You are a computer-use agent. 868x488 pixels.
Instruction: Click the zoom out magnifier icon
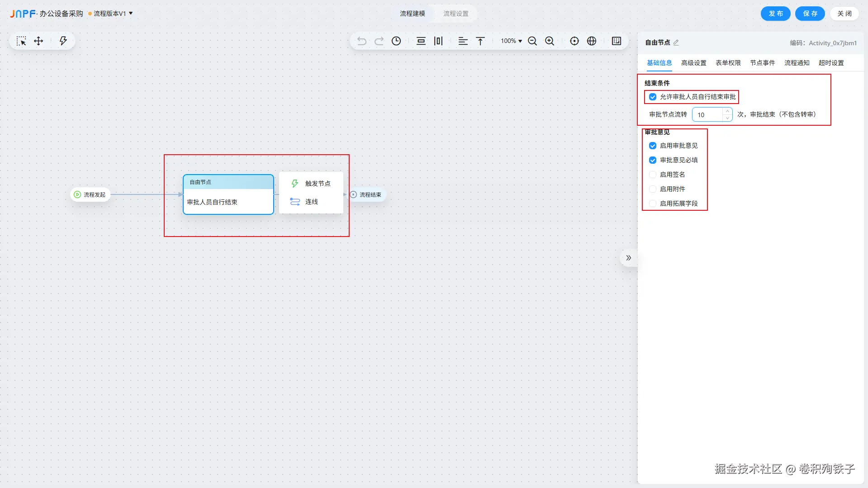point(532,41)
